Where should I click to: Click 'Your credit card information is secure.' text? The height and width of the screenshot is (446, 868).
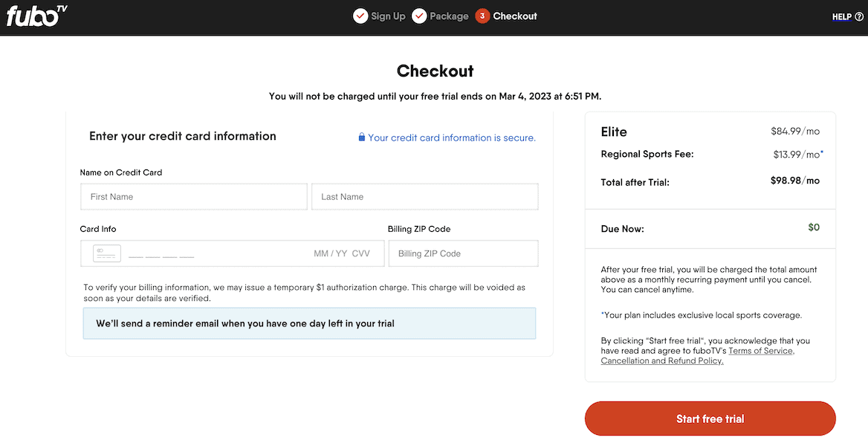click(x=452, y=138)
